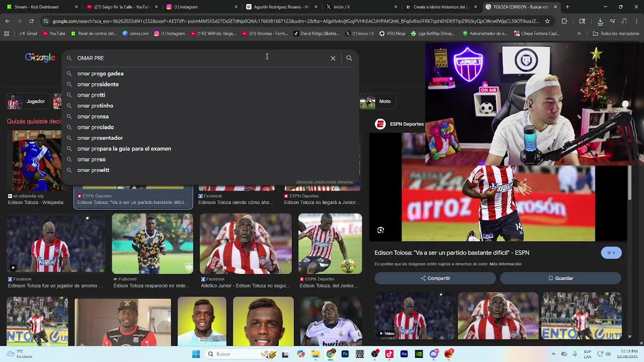The height and width of the screenshot is (362, 644).
Task: Filter by the Jugador chip
Action: [x=28, y=101]
